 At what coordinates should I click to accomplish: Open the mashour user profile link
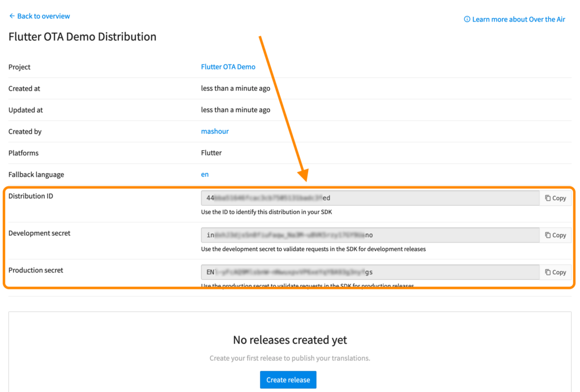pos(215,131)
